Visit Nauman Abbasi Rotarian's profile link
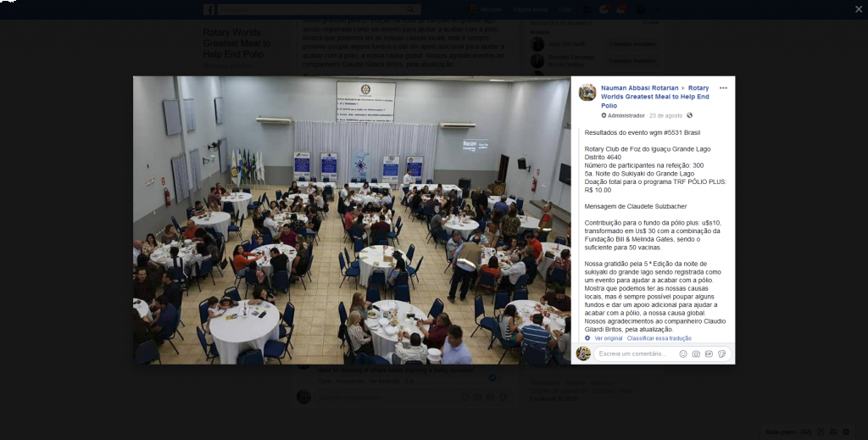 coord(639,88)
